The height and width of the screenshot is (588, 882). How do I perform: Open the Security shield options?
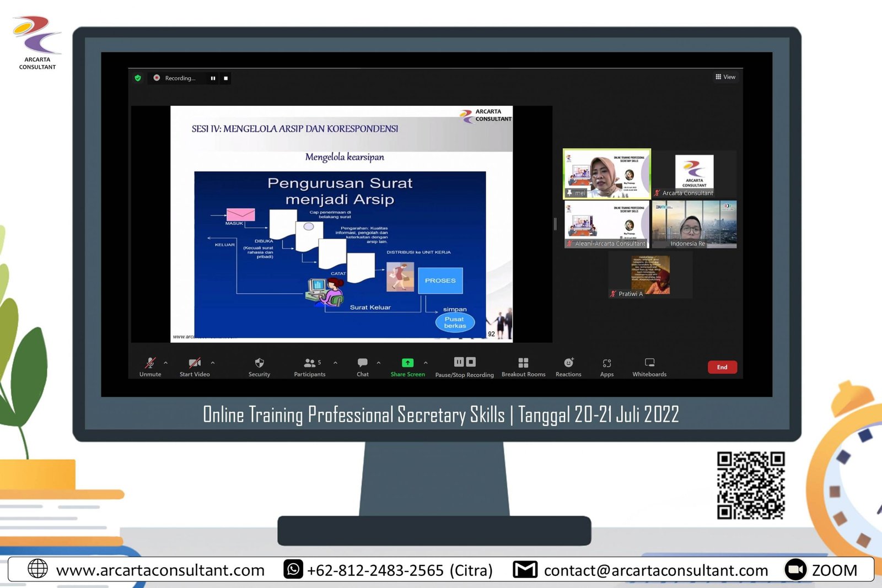(259, 363)
